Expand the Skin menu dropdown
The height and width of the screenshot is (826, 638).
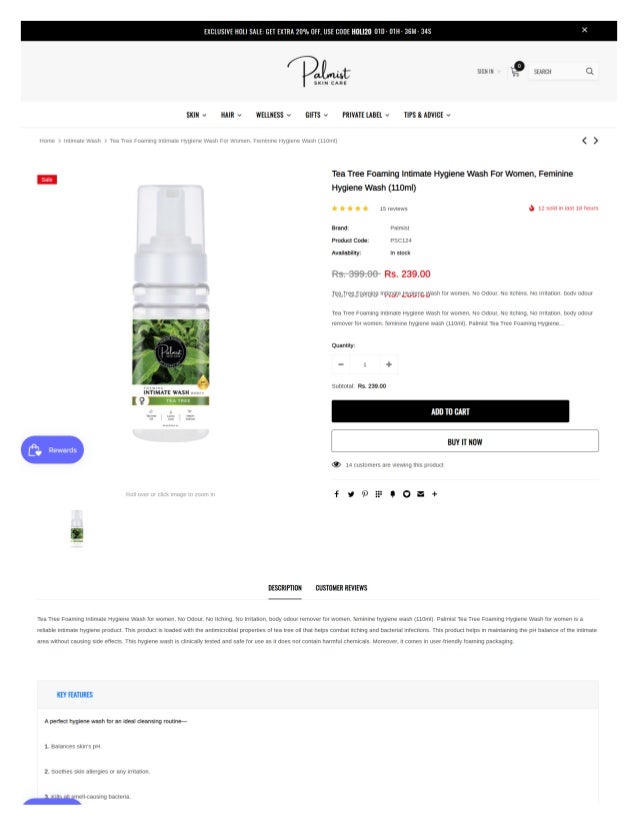click(196, 115)
